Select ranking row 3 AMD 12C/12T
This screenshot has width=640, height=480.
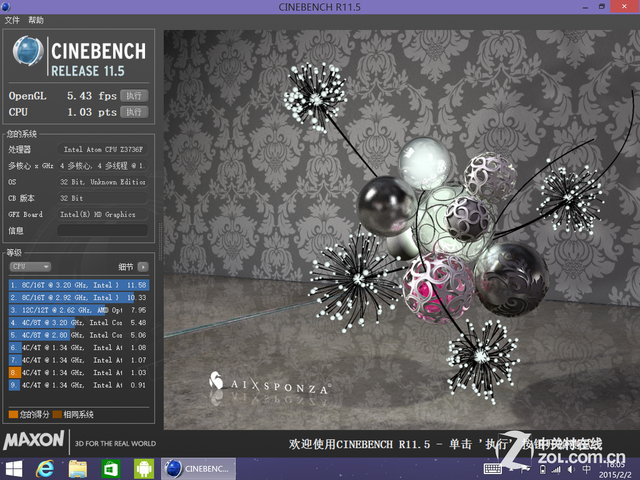pos(79,310)
